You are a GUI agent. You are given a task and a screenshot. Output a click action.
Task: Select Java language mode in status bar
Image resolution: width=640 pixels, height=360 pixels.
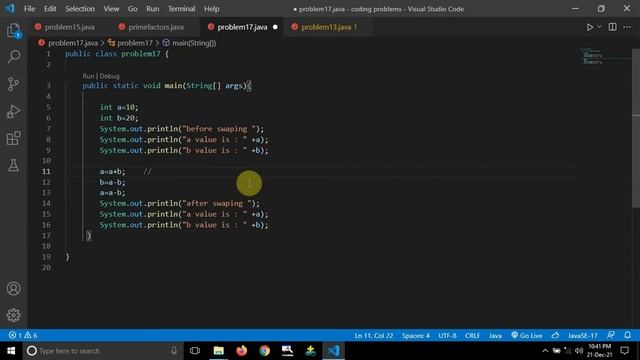495,336
